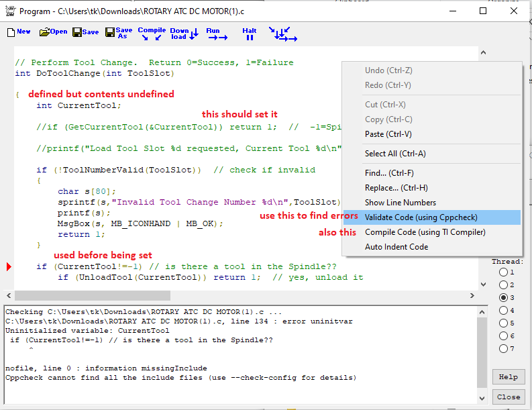
Task: Create a new program with New icon
Action: click(x=19, y=32)
